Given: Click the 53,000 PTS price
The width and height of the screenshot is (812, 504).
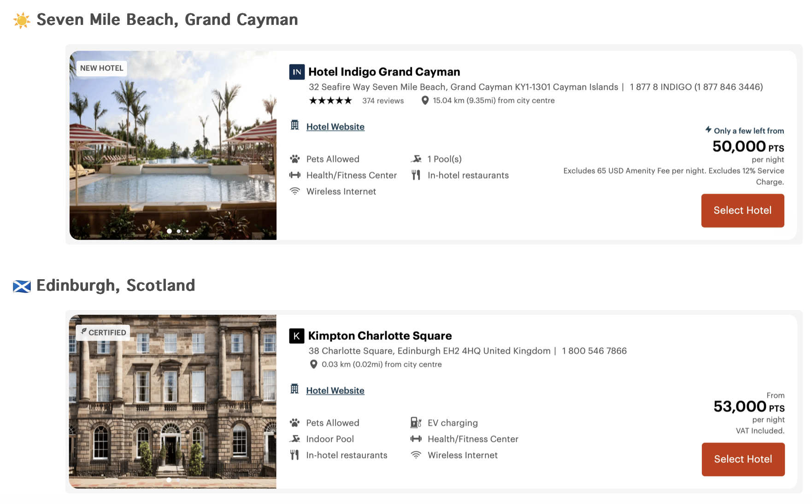Looking at the screenshot, I should tap(749, 407).
